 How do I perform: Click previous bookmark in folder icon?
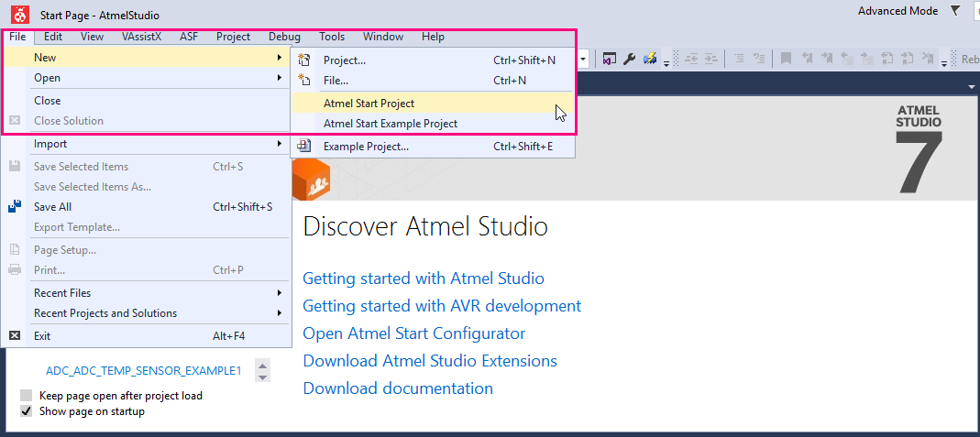click(847, 59)
